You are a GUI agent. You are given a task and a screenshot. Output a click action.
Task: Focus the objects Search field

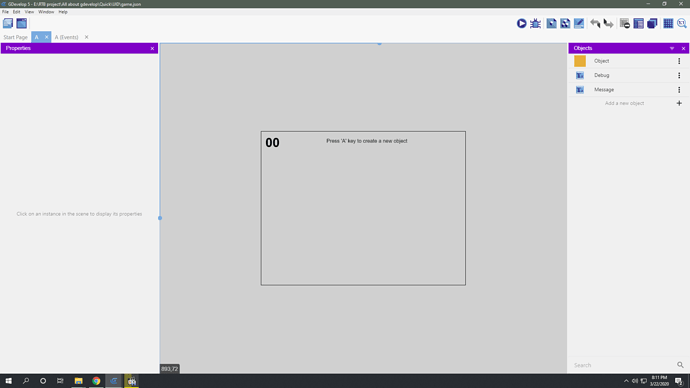point(624,365)
